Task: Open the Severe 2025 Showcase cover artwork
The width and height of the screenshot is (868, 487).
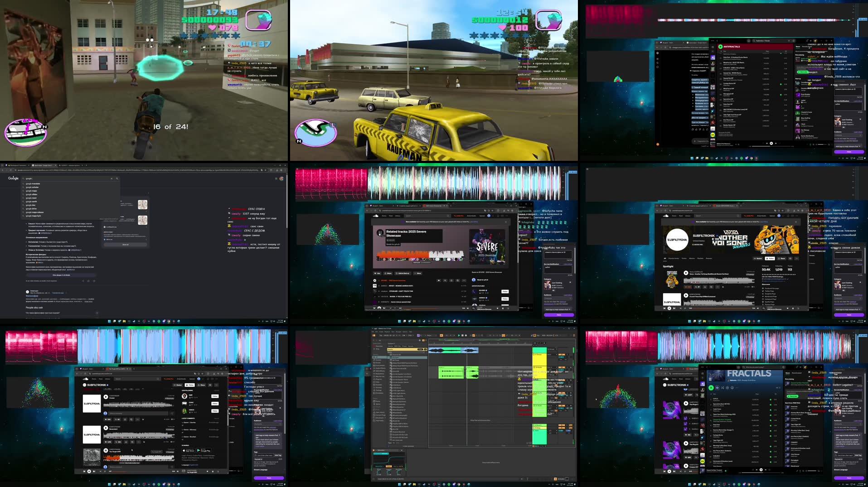Action: 487,247
